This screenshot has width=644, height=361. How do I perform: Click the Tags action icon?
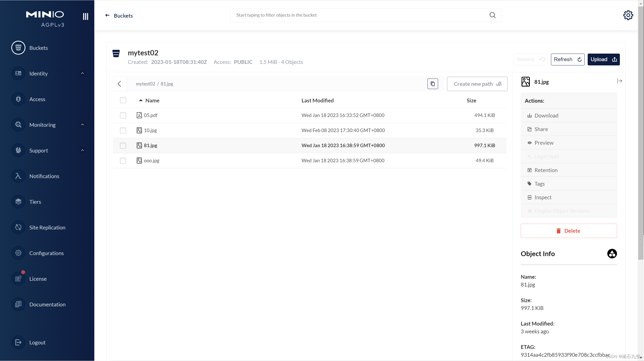pos(529,184)
